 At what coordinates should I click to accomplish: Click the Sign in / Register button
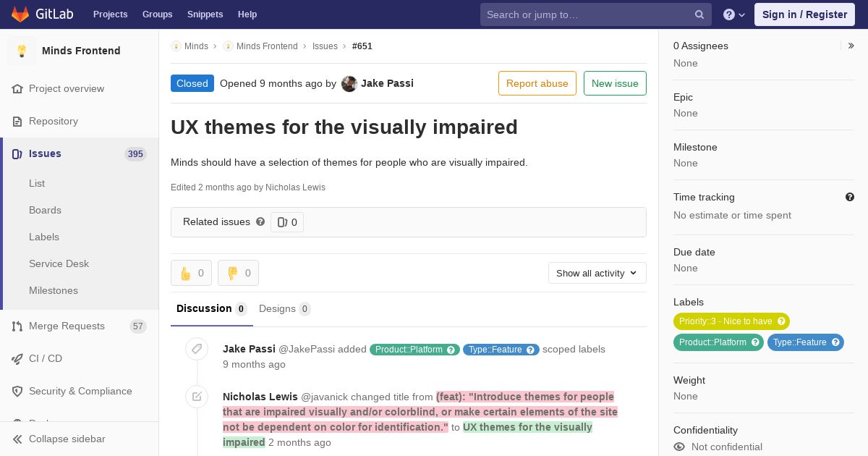tap(804, 14)
